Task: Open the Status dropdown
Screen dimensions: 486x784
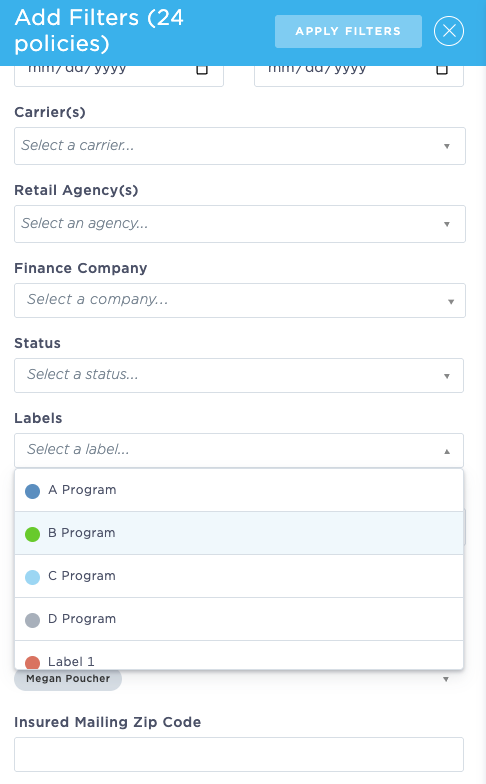Action: 238,376
